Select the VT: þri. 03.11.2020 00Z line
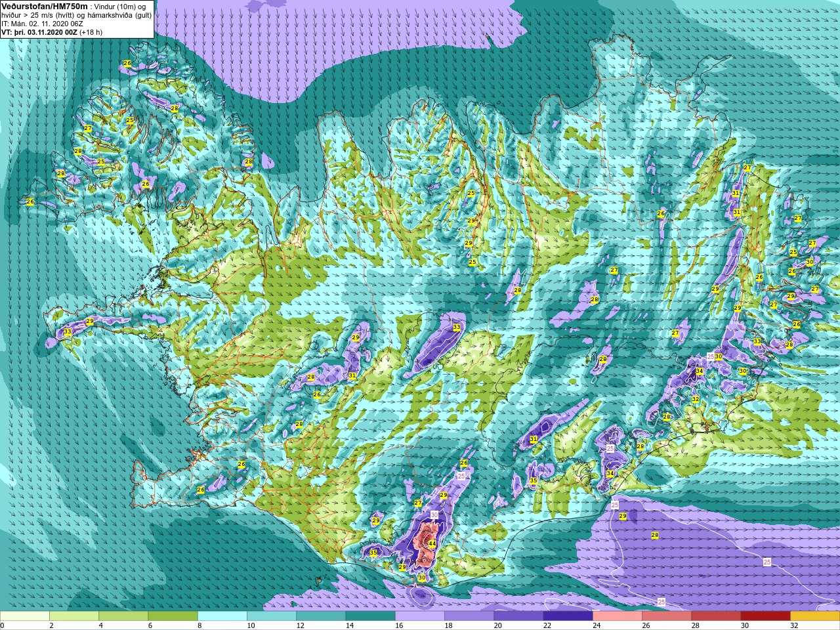Image resolution: width=840 pixels, height=630 pixels. point(52,32)
